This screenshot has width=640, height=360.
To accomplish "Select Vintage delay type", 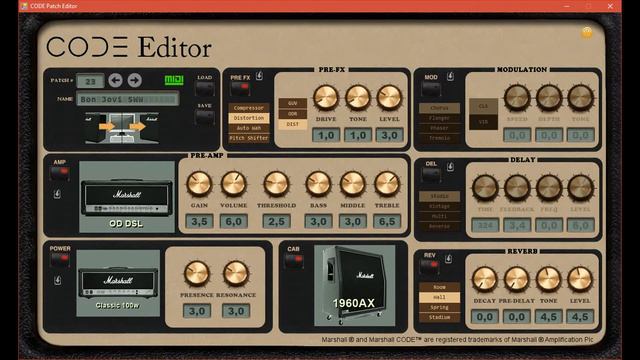I will [x=439, y=207].
